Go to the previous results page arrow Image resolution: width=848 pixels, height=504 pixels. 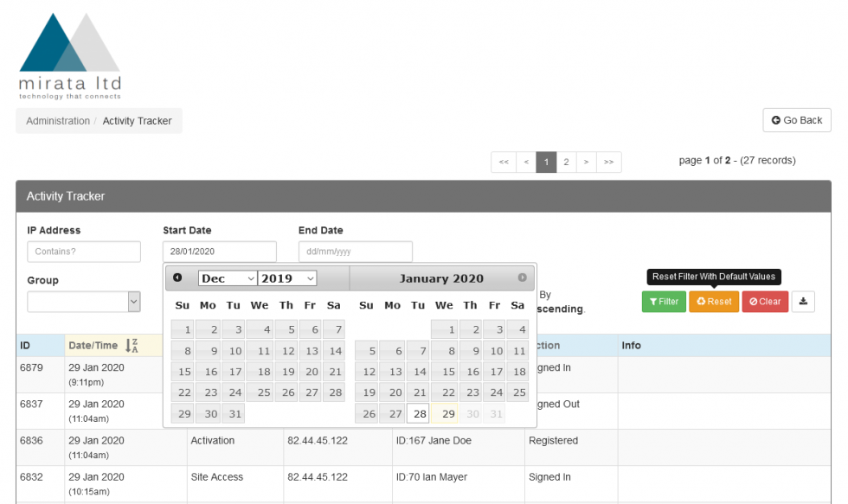point(525,163)
